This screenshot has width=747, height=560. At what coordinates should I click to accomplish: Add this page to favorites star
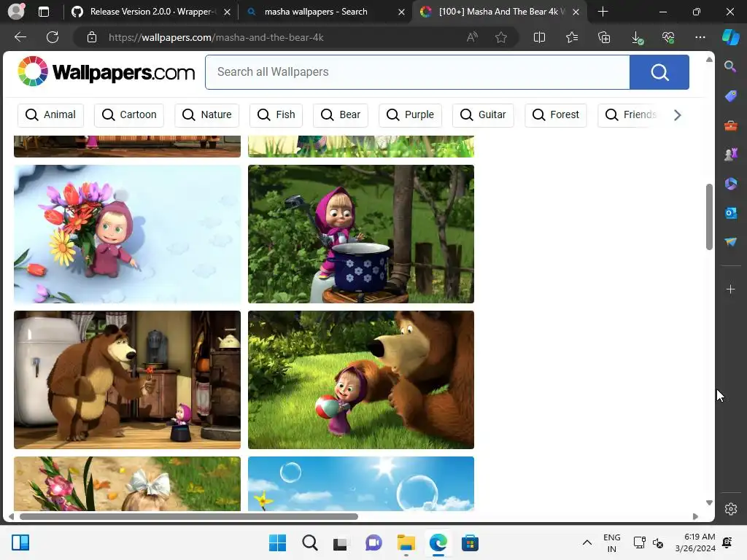[500, 37]
